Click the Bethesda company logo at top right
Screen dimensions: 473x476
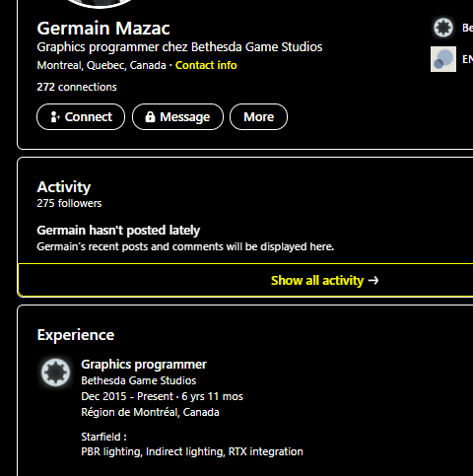443,28
